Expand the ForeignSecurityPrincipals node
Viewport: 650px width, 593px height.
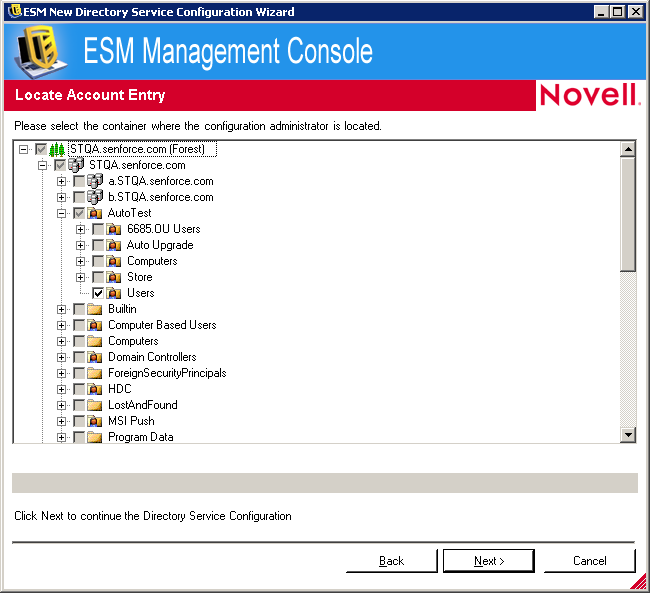(61, 373)
